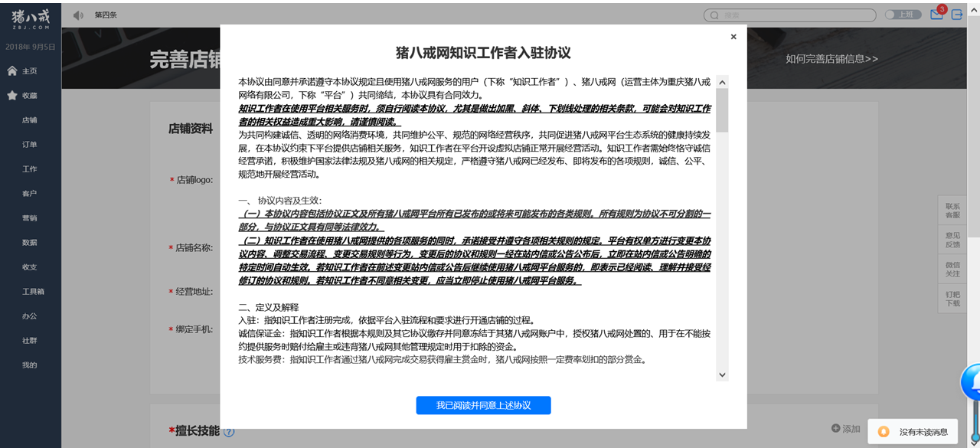The width and height of the screenshot is (980, 448).
Task: Toggle the 上班 work status switch
Action: (x=903, y=15)
